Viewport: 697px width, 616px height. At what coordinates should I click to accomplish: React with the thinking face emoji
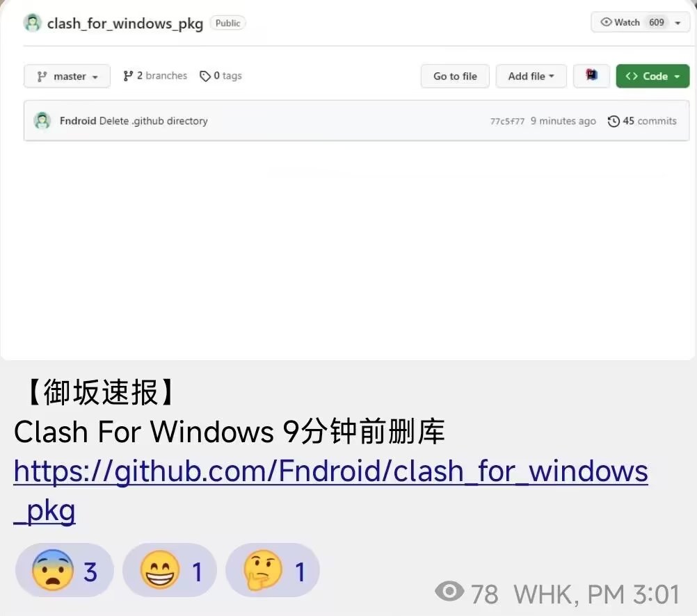pyautogui.click(x=273, y=570)
